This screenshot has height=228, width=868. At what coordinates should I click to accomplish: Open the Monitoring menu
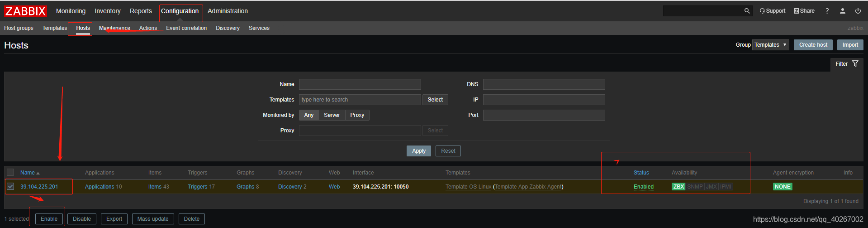point(71,11)
